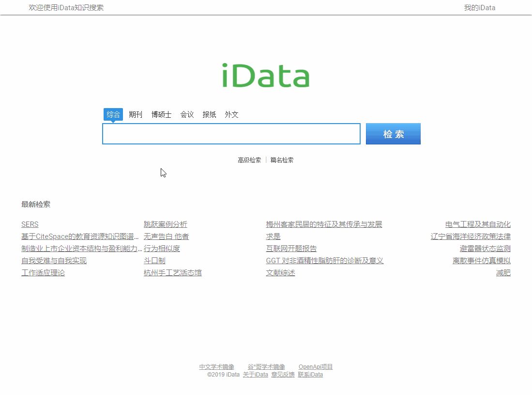
Task: Open recent search 行为相似度
Action: click(x=162, y=249)
